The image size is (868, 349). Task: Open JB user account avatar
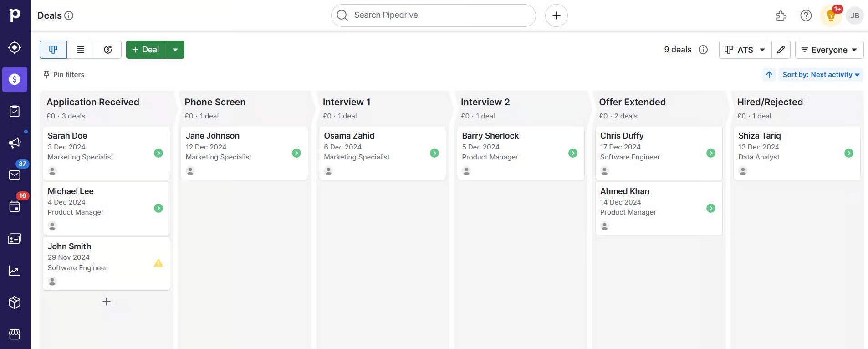[x=854, y=16]
